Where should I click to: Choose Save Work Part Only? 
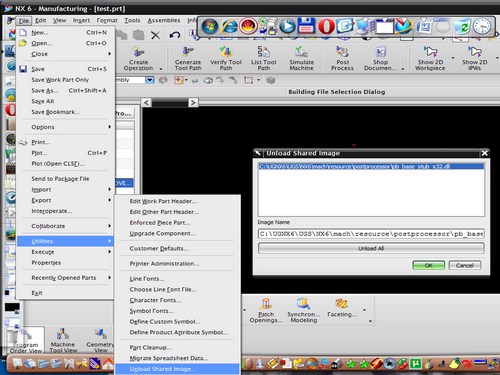click(x=65, y=80)
